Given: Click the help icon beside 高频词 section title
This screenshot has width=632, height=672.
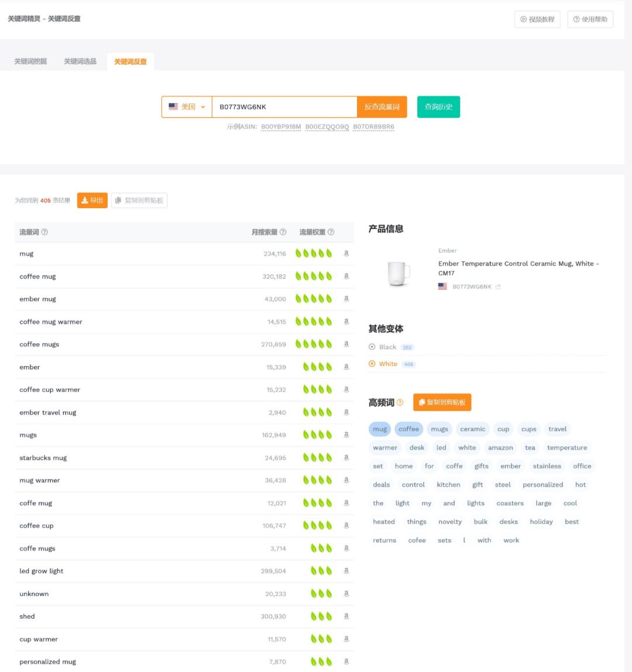Looking at the screenshot, I should tap(400, 401).
